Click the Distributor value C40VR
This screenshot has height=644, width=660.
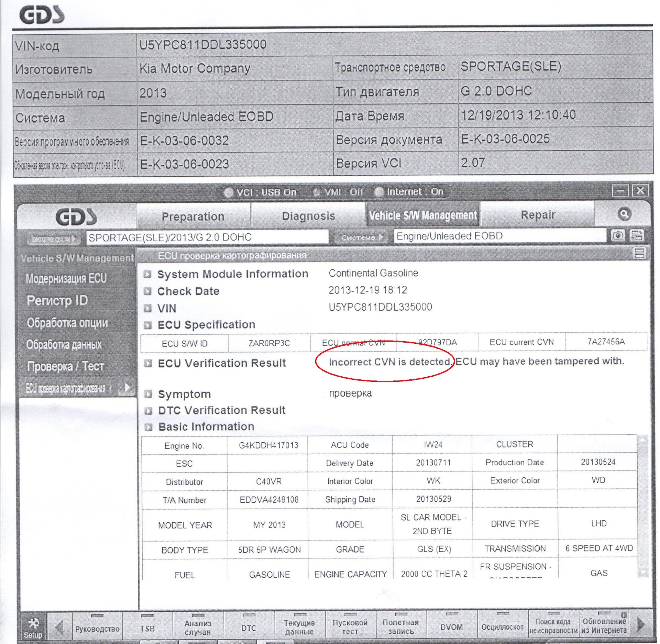pyautogui.click(x=269, y=481)
